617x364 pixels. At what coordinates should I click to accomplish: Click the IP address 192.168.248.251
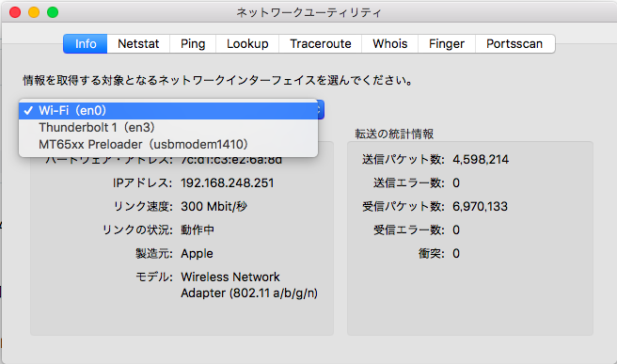pos(227,183)
